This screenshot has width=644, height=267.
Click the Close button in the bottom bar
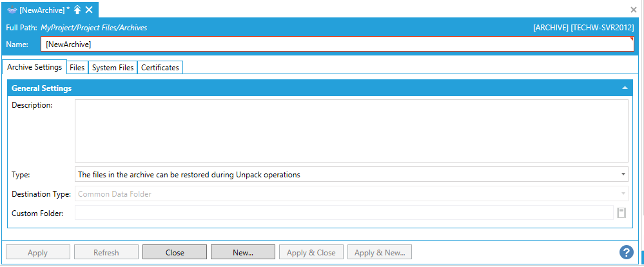175,252
